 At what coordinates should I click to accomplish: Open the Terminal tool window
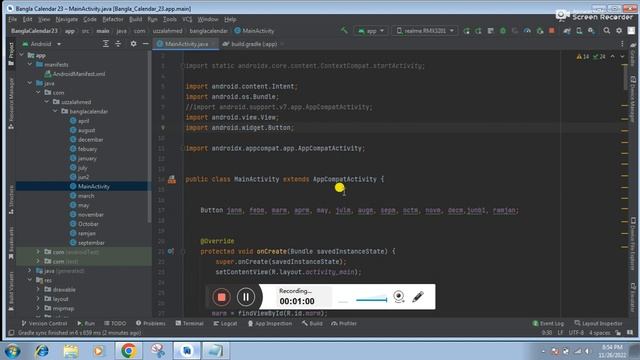[x=189, y=323]
